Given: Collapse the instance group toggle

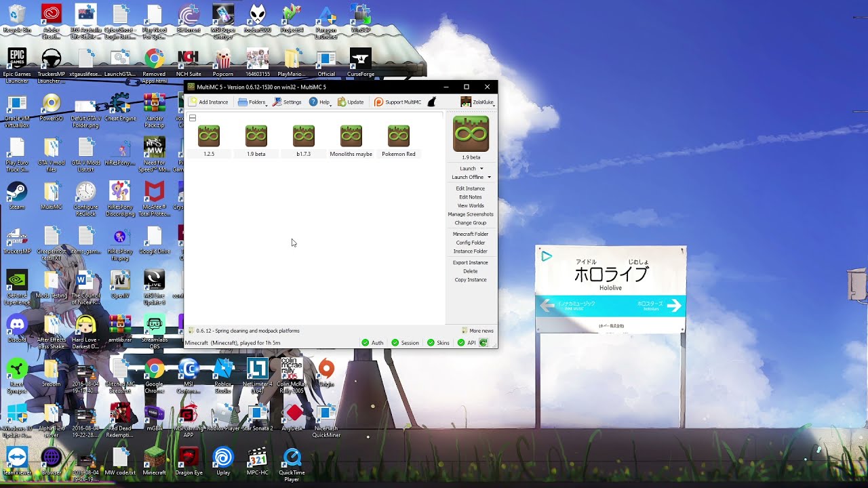Looking at the screenshot, I should click(193, 118).
